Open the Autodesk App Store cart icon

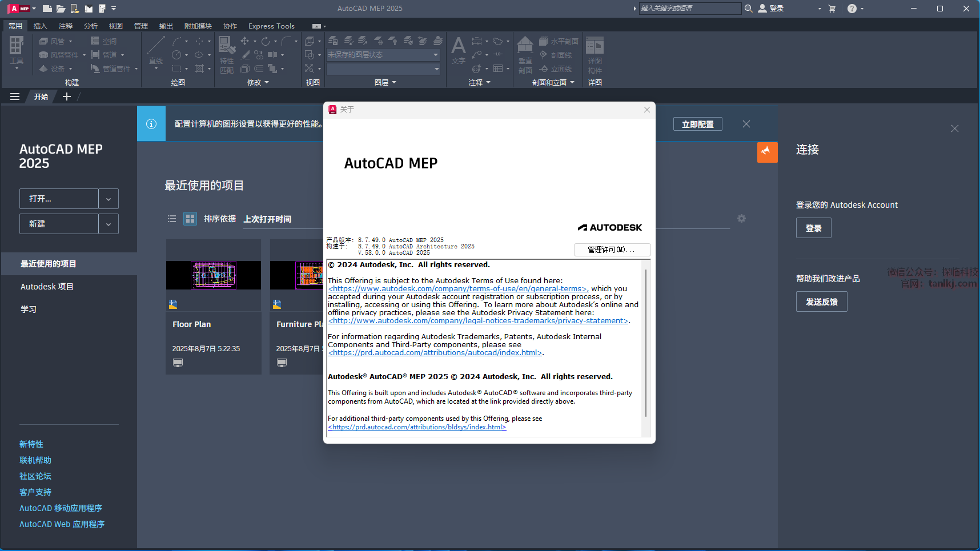pos(832,9)
